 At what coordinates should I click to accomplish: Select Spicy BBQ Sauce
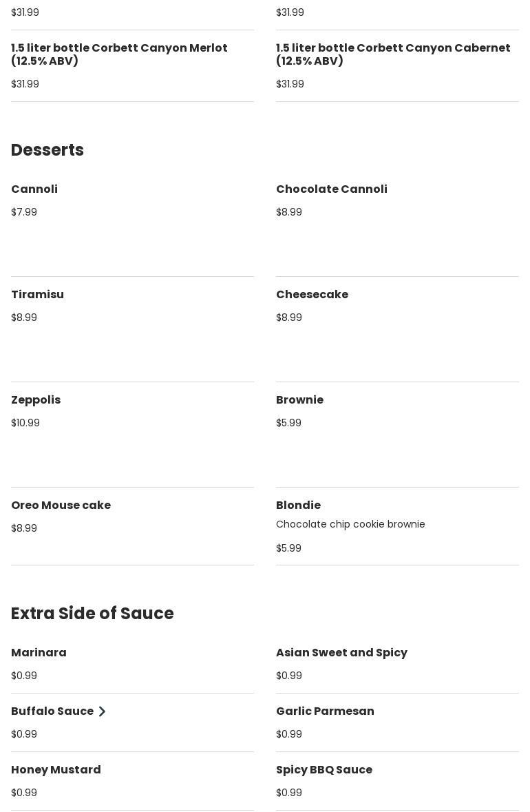coord(324,770)
